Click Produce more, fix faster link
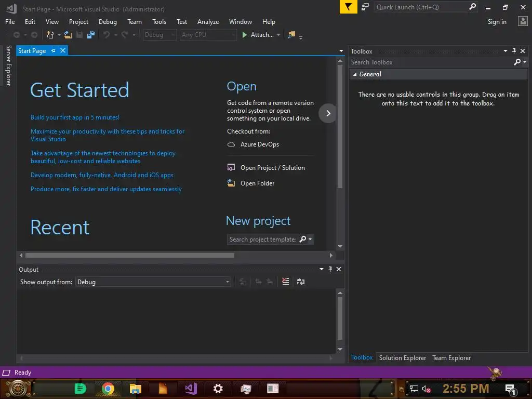The width and height of the screenshot is (532, 399). click(106, 189)
